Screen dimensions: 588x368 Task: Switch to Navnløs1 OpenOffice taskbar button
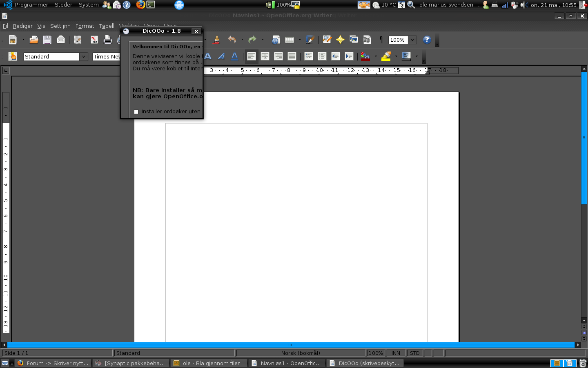(x=287, y=363)
